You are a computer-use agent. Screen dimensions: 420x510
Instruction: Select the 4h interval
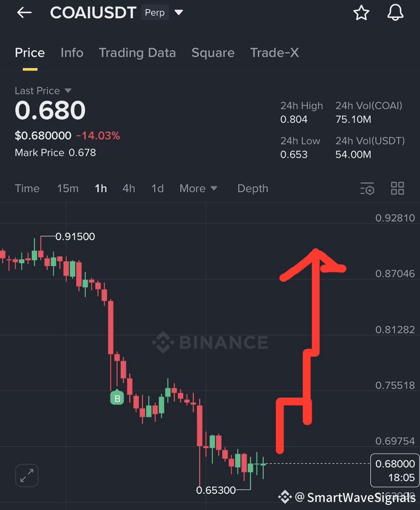(129, 188)
